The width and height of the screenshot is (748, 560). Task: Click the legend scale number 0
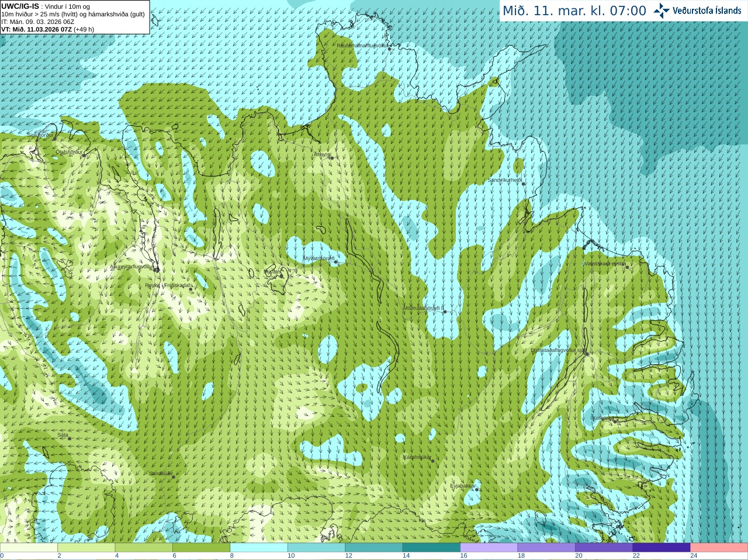(x=2, y=556)
